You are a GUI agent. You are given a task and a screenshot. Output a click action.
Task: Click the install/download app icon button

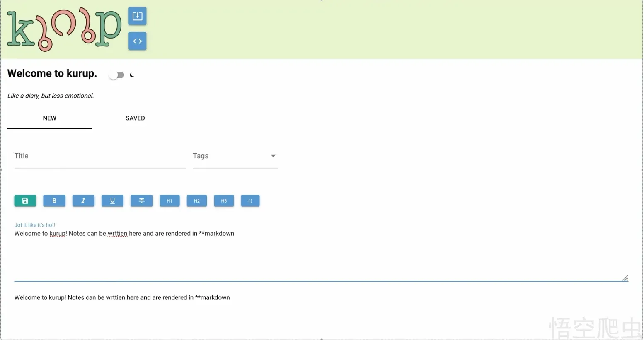(137, 16)
